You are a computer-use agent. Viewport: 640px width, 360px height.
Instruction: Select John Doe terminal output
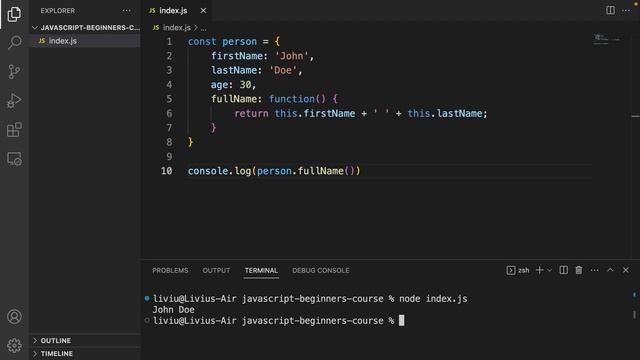pos(173,310)
